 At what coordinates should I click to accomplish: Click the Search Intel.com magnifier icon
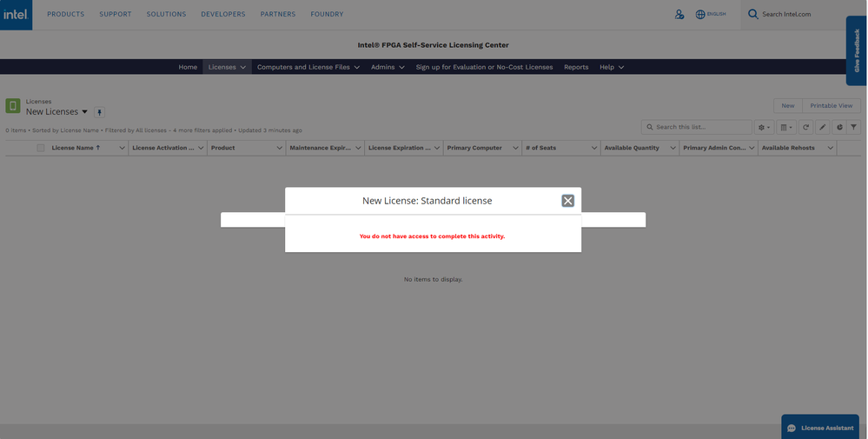(x=752, y=14)
